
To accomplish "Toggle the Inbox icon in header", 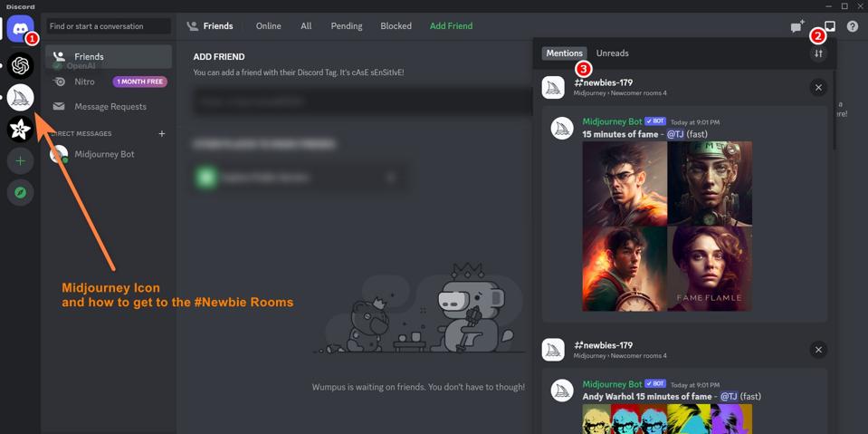I will click(830, 26).
